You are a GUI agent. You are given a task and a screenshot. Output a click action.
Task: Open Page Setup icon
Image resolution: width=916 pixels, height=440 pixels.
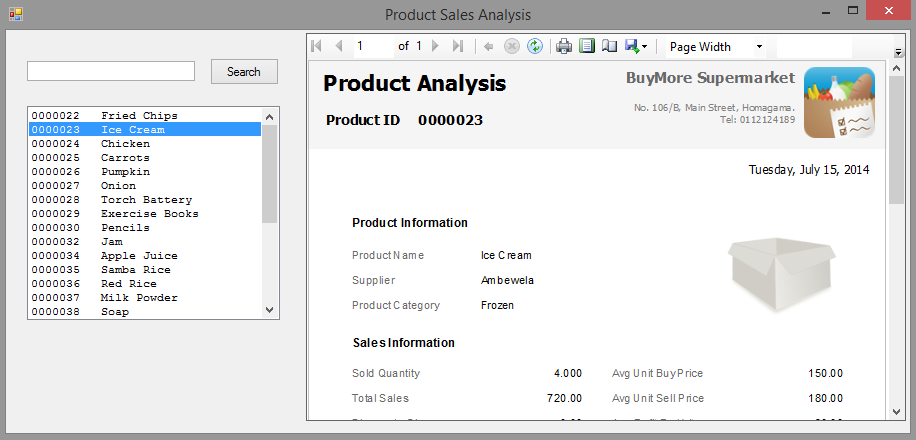[609, 46]
